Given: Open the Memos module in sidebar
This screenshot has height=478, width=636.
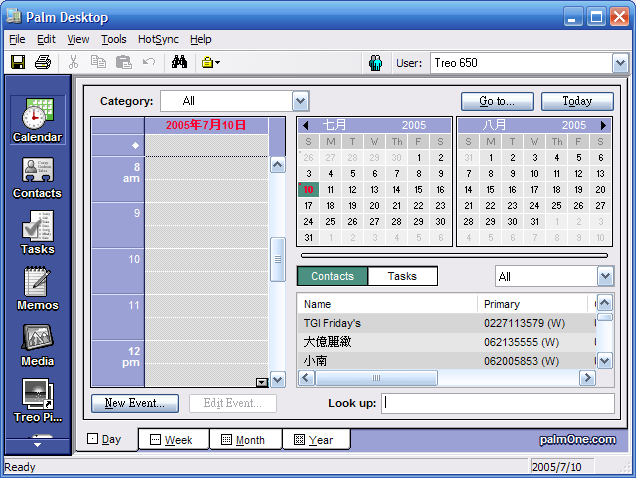Looking at the screenshot, I should (37, 289).
